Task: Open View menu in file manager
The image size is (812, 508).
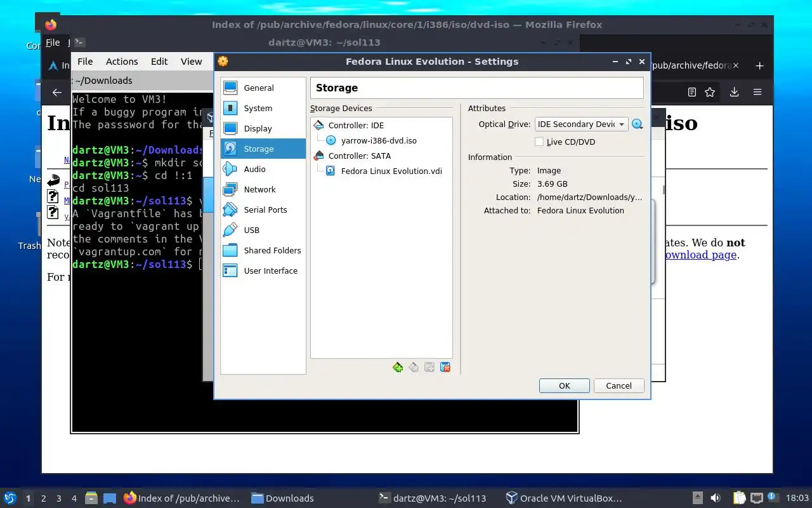Action: tap(191, 62)
